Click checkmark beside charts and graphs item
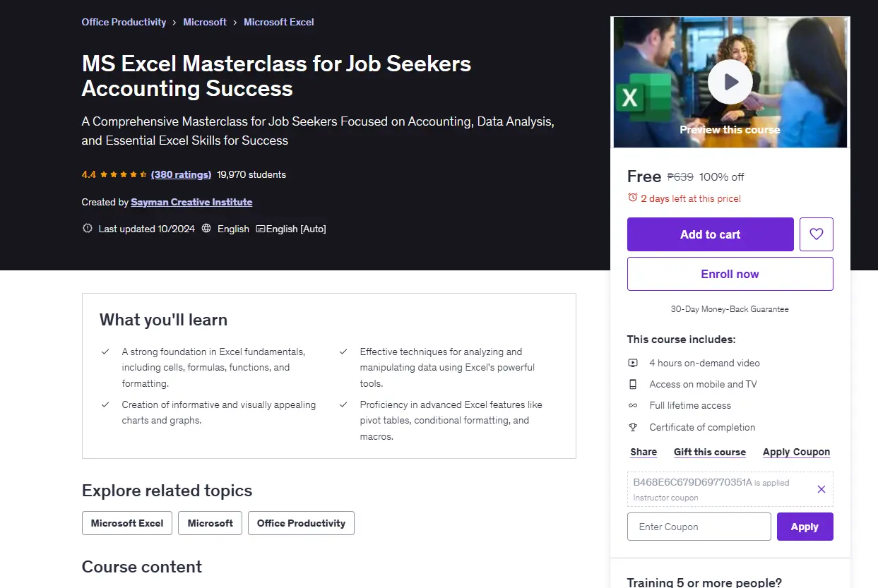This screenshot has height=588, width=878. coord(105,404)
